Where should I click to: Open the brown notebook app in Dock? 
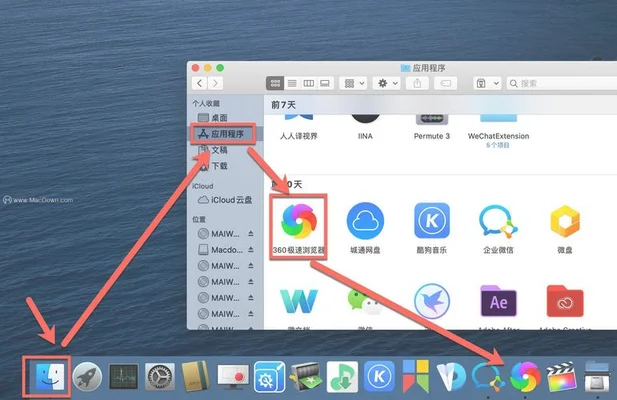(196, 376)
